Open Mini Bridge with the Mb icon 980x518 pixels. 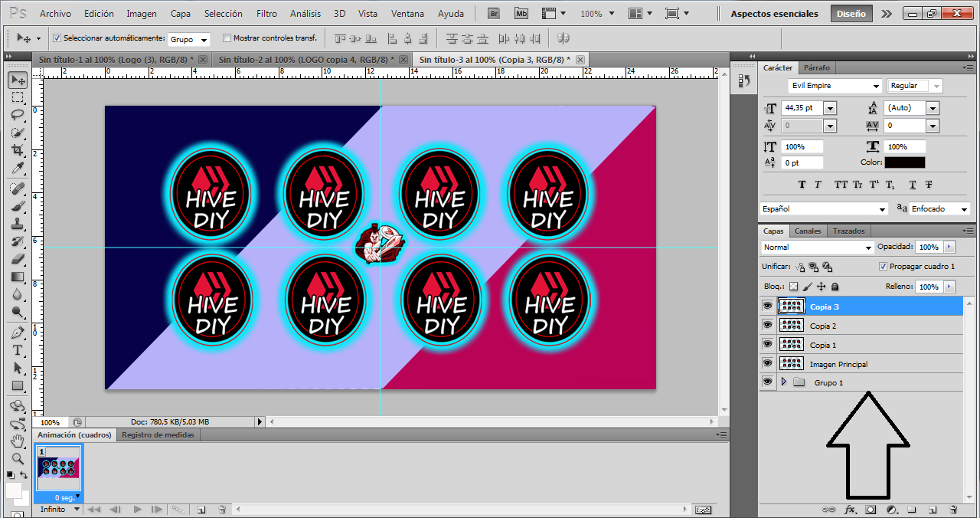(521, 14)
